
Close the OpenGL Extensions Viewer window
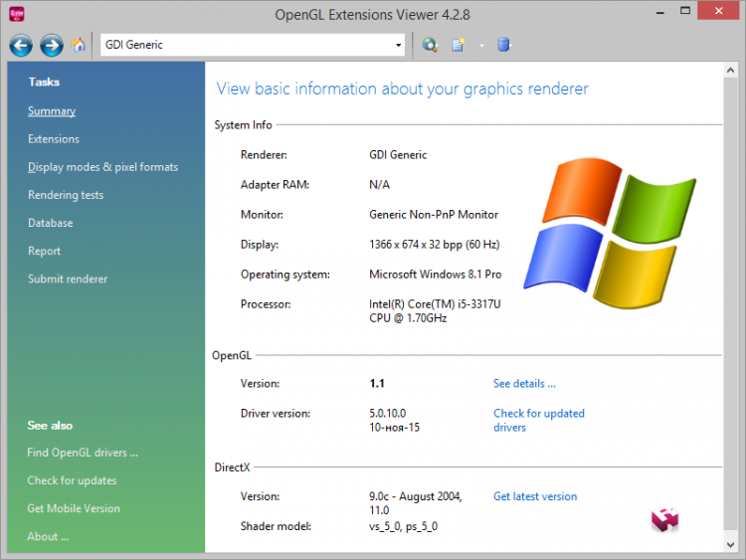click(718, 11)
